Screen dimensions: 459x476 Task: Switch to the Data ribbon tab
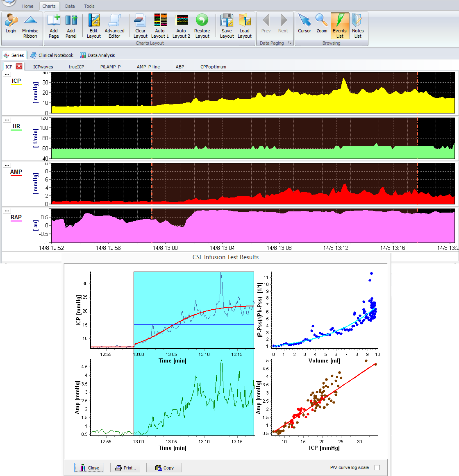click(x=70, y=6)
